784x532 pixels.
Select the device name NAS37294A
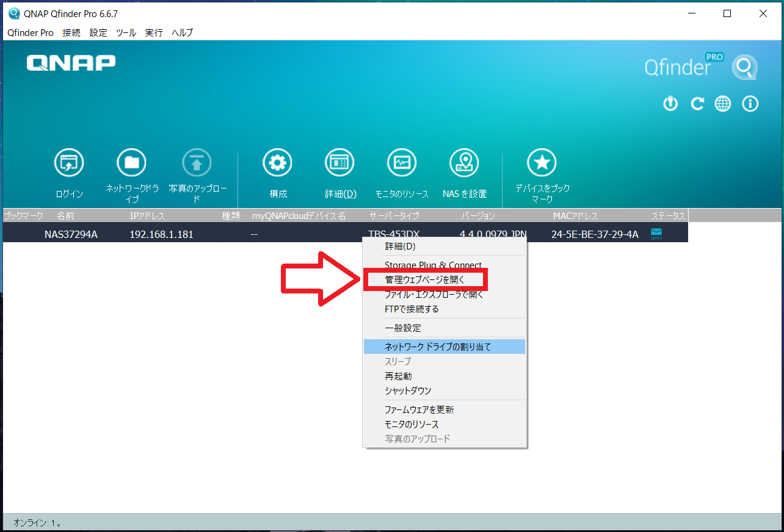click(x=71, y=234)
